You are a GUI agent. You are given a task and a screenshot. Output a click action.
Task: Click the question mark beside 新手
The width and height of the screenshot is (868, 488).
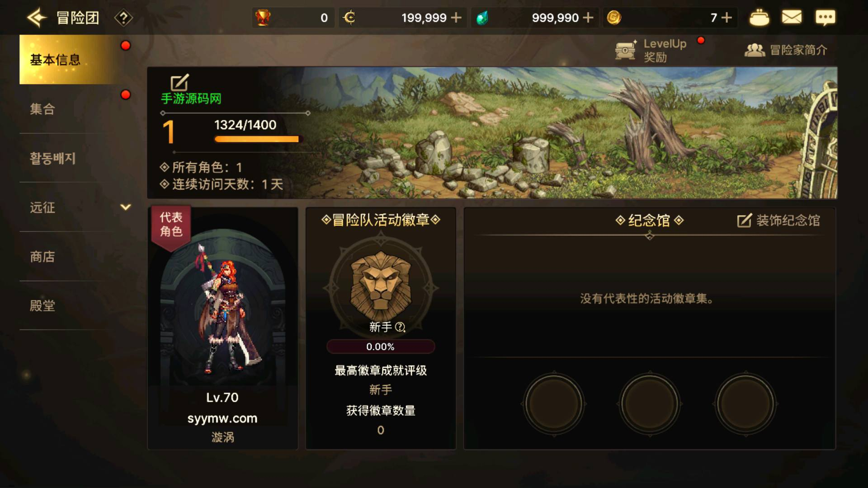(400, 327)
